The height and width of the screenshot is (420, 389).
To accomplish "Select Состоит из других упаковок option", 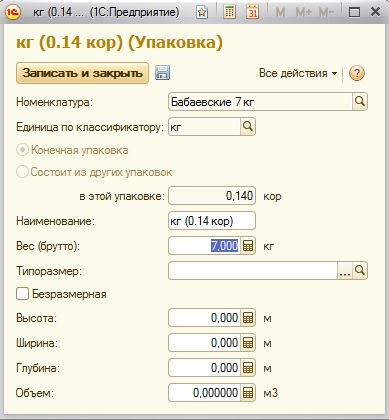I will click(x=22, y=172).
